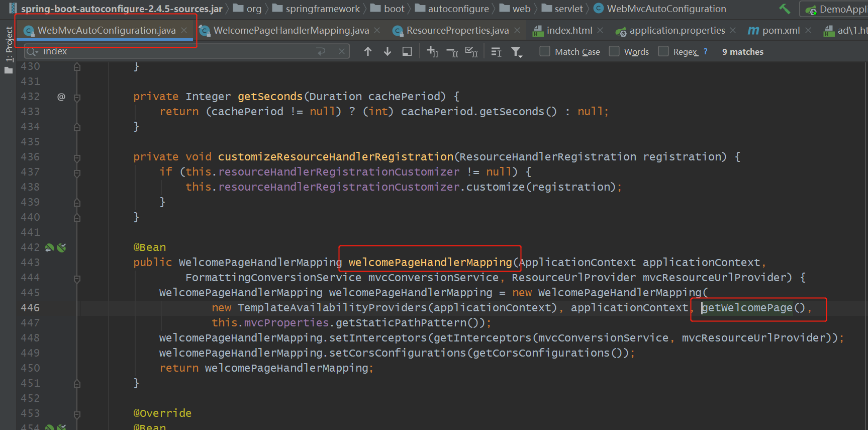The height and width of the screenshot is (430, 868).
Task: Click the org breadcrumb folder
Action: pos(248,9)
